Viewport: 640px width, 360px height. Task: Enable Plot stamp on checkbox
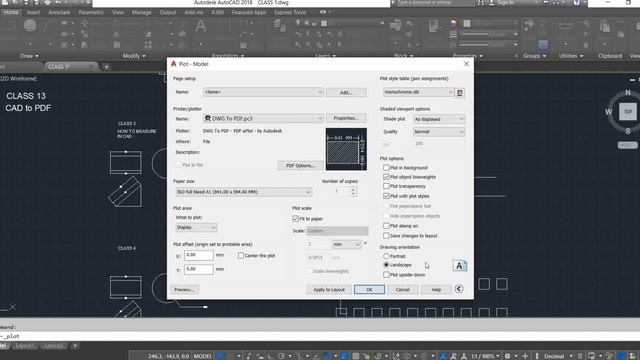coord(386,226)
